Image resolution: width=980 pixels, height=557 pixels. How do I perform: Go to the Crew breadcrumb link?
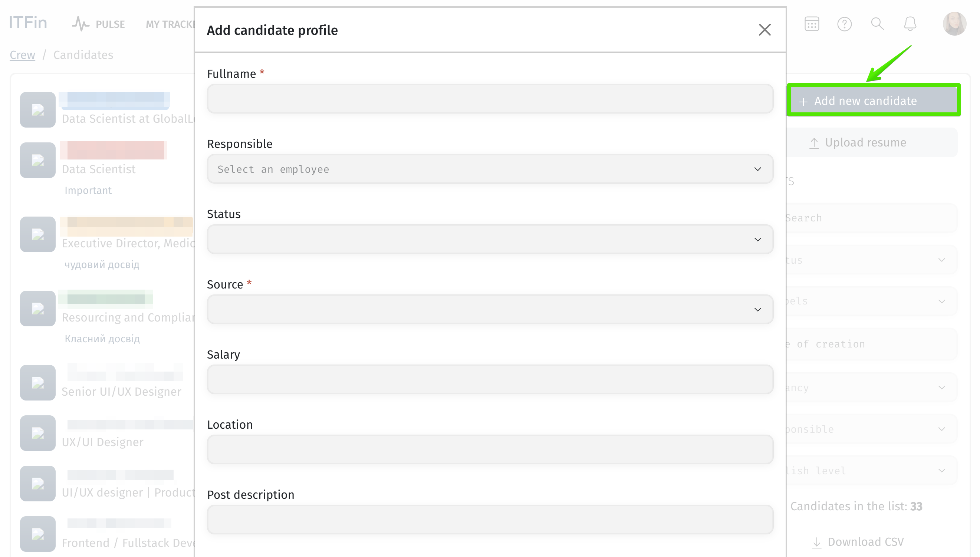(22, 55)
